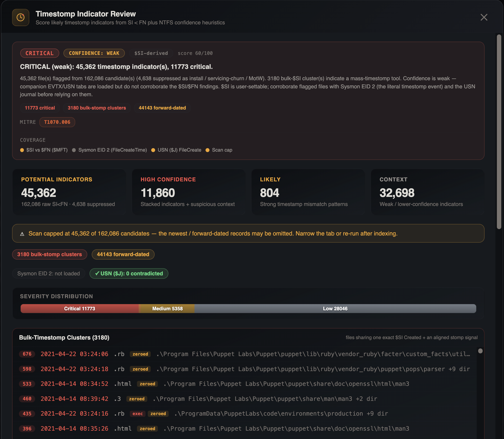Select the 2021-04-14 08:34:52 cluster timestamp
504x439 pixels.
click(74, 384)
